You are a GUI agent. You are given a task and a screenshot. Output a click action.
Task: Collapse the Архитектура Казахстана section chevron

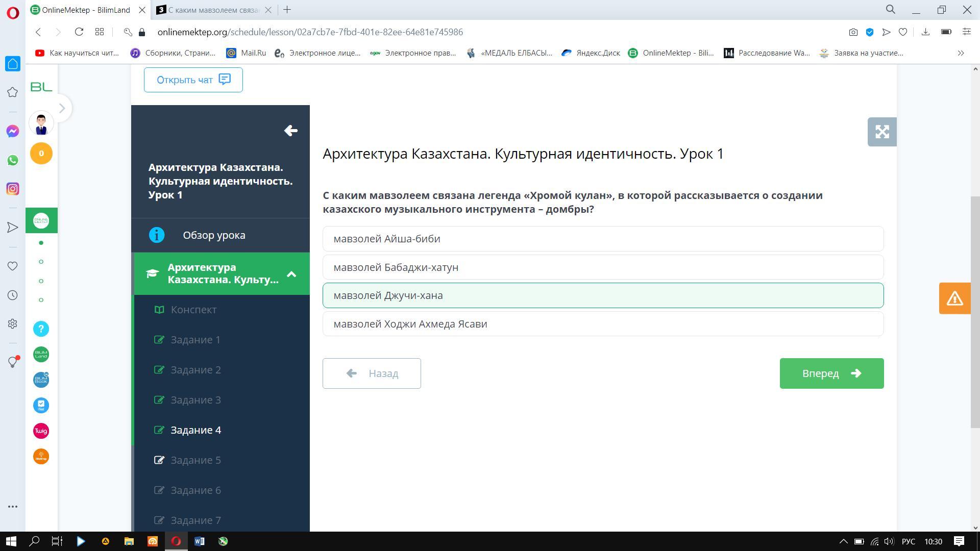point(291,274)
